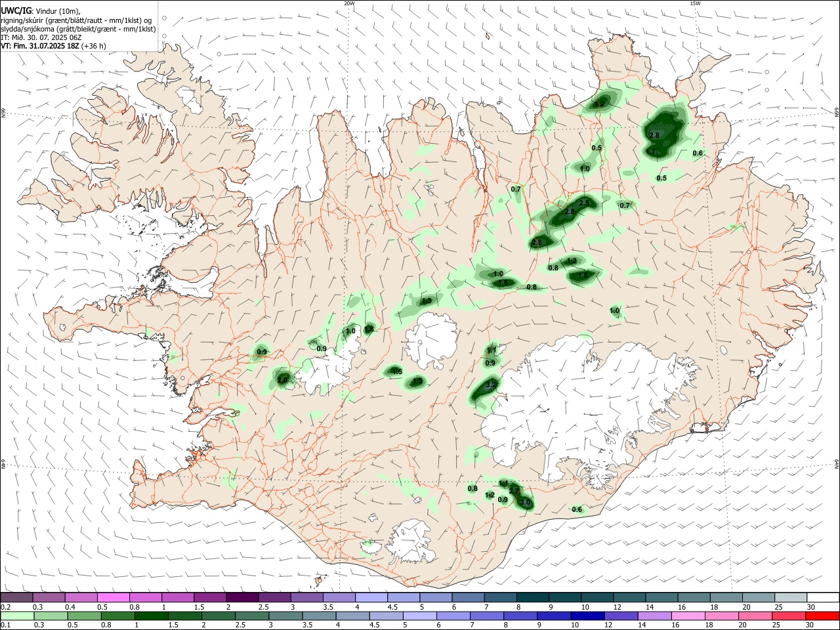This screenshot has width=840, height=630.
Task: Pick the grey-purple 0.2–0.3 snow legend swatch
Action: point(16,598)
